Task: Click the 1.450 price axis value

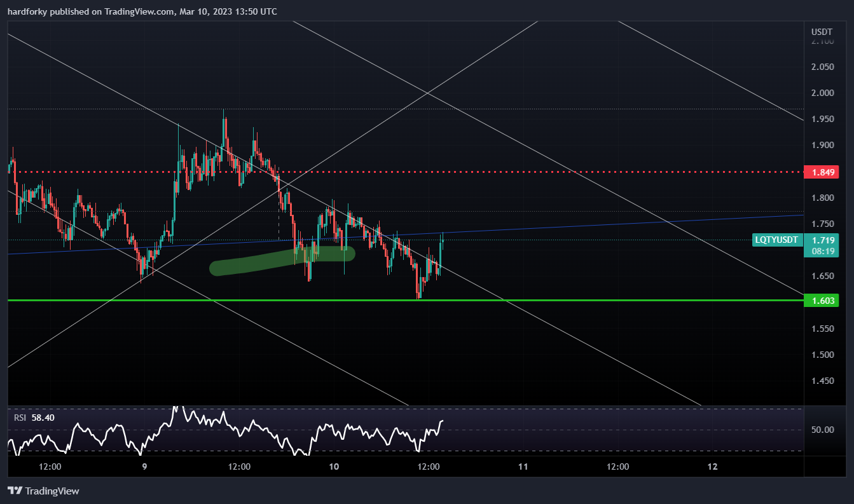Action: 822,381
